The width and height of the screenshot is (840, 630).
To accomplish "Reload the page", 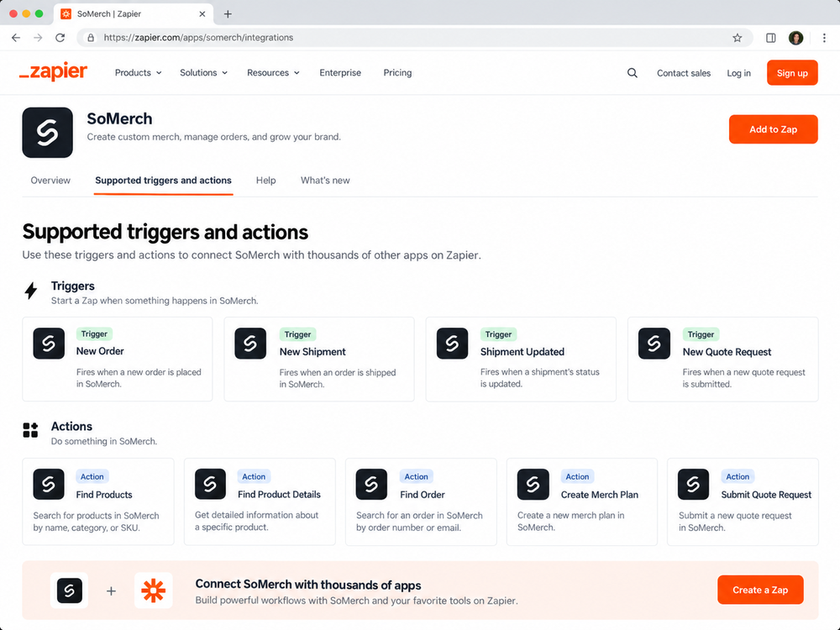I will 60,38.
